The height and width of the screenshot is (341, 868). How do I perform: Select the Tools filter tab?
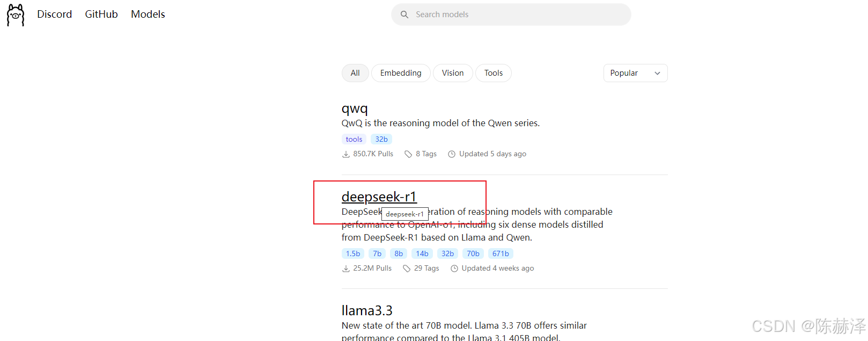pos(494,73)
